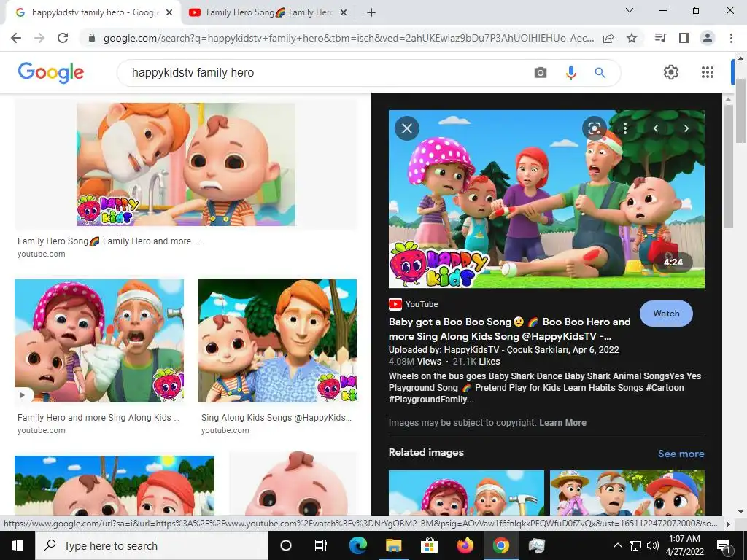
Task: Click 'Family Hero and more Sing Along Kids' caption
Action: click(98, 418)
